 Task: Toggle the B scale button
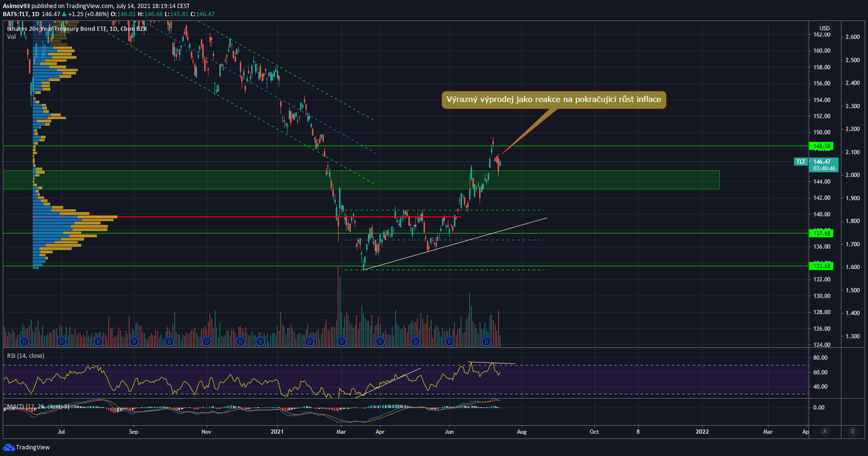pos(852,431)
